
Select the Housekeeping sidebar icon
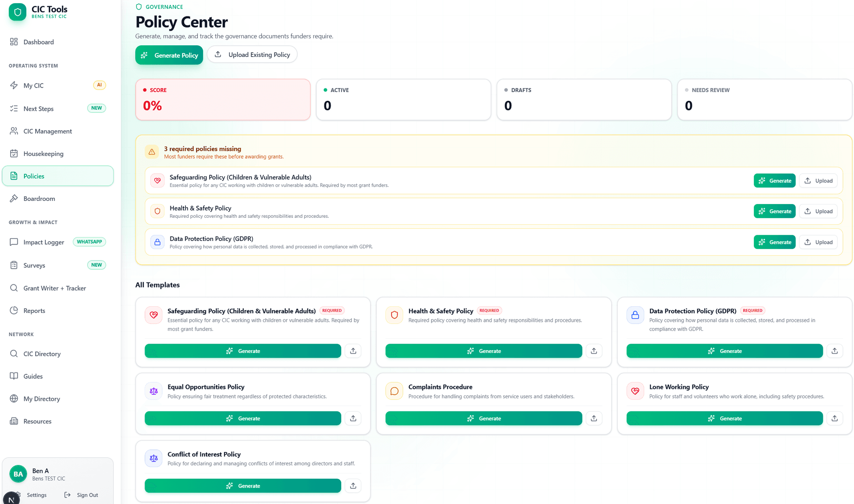point(15,153)
